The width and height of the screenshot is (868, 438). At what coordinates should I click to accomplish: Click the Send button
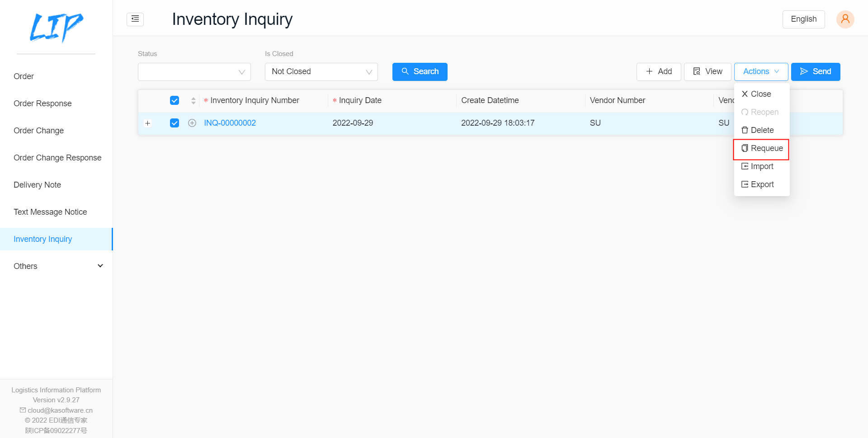(x=815, y=71)
